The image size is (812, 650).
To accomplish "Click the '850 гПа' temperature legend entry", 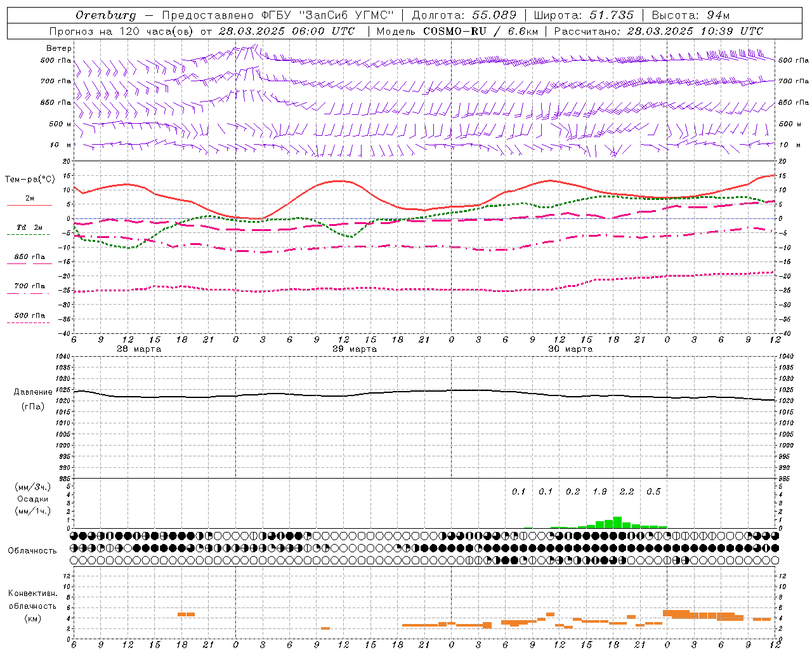I will coord(30,257).
